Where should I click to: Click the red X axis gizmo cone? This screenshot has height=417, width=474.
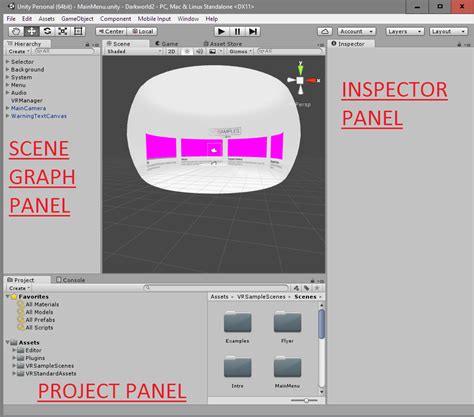pyautogui.click(x=311, y=80)
